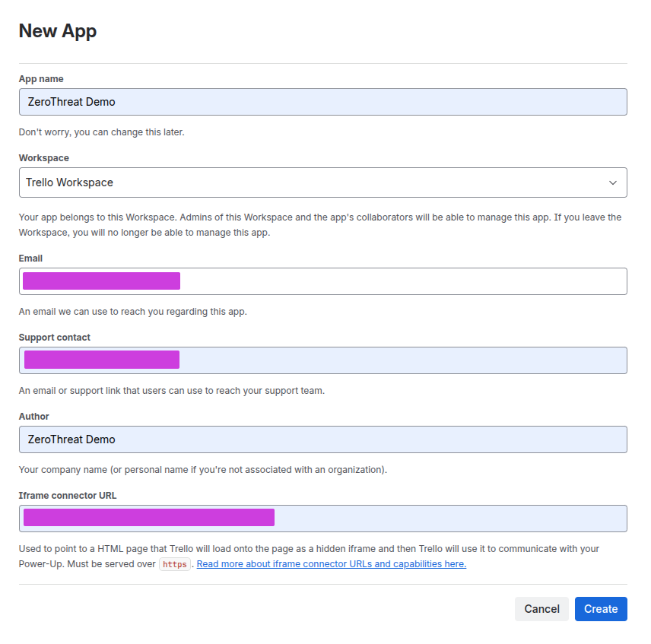Viewport: 651px width, 644px height.
Task: Select the Author input field
Action: tap(322, 439)
